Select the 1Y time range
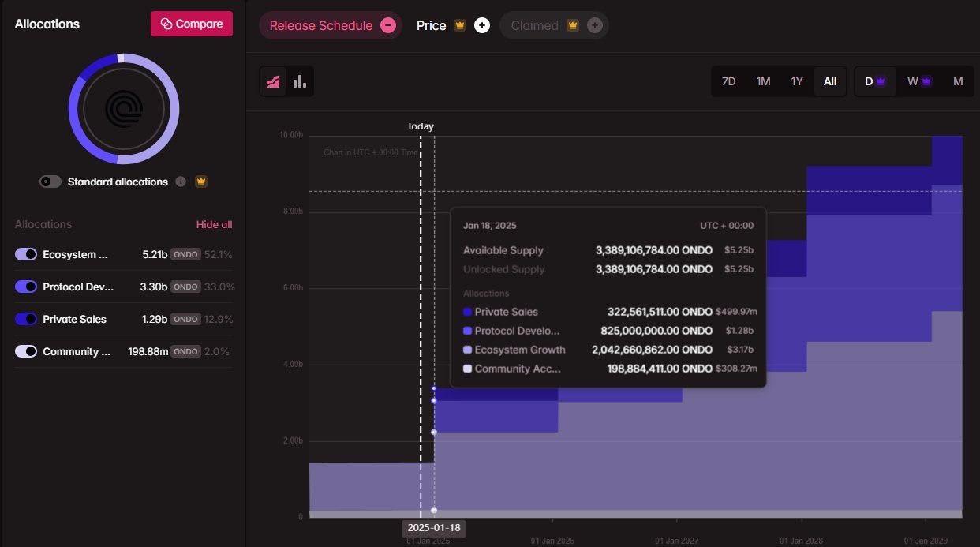The width and height of the screenshot is (980, 547). (x=797, y=81)
